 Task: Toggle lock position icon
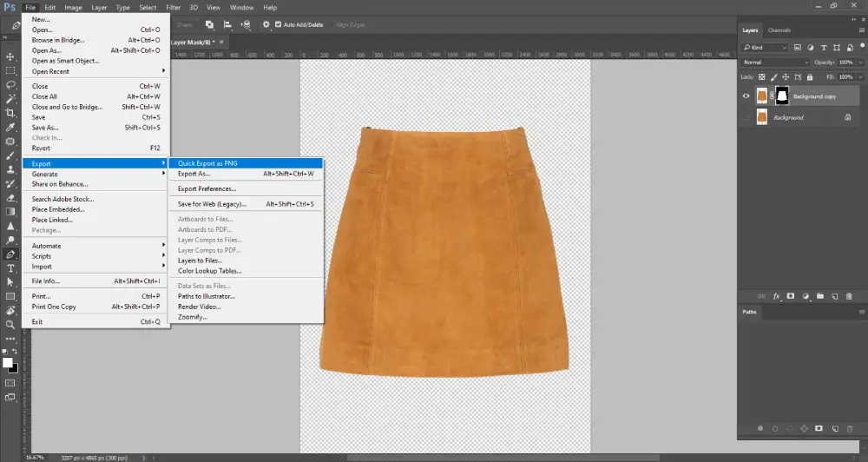pyautogui.click(x=786, y=77)
